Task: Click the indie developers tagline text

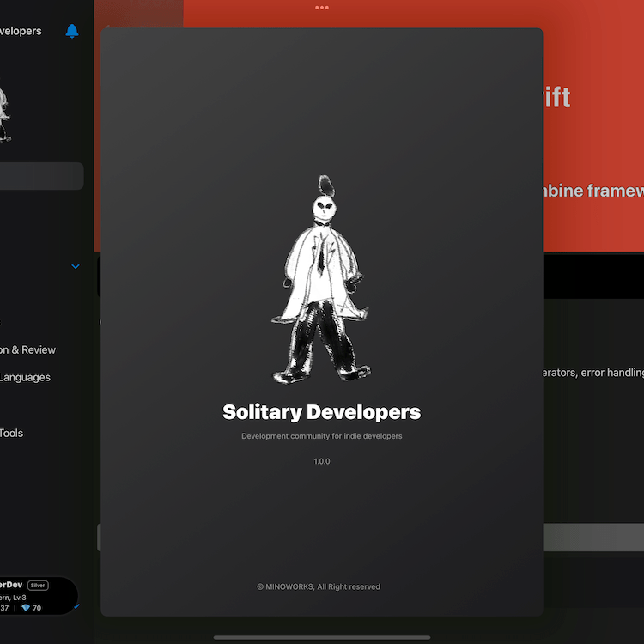Action: [x=322, y=436]
